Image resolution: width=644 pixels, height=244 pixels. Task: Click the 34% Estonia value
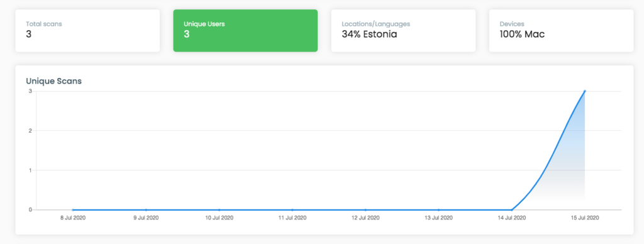369,34
